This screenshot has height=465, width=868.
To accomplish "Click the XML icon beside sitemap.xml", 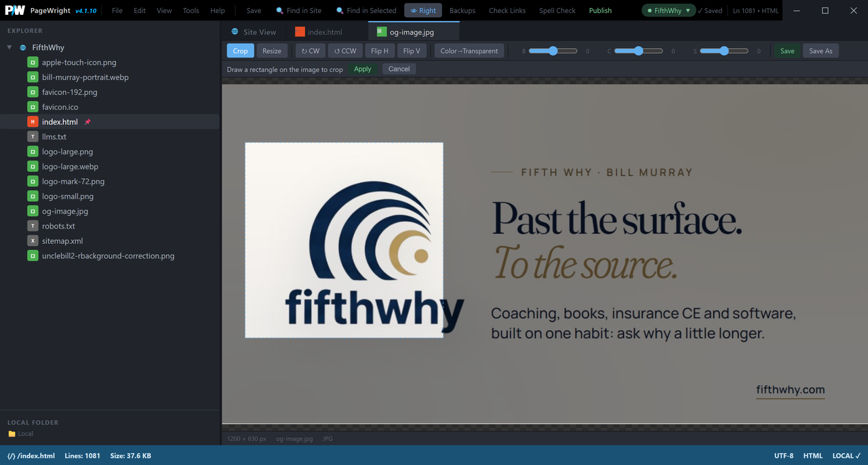I will coord(33,241).
